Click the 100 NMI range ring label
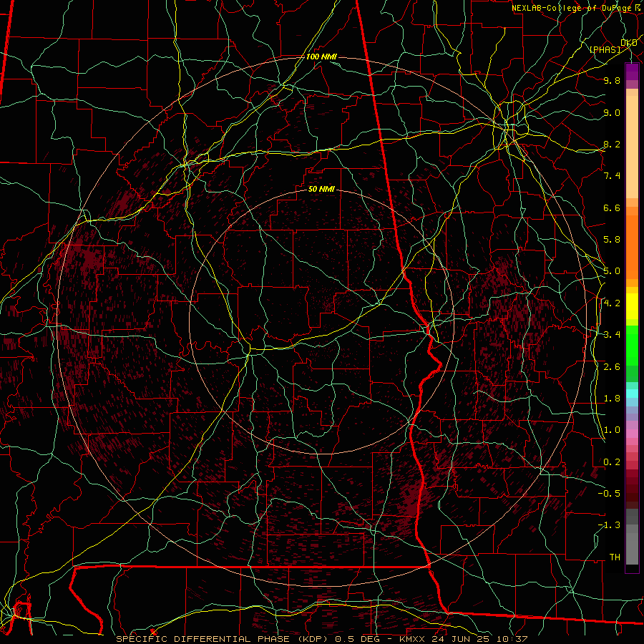The height and width of the screenshot is (644, 644). pyautogui.click(x=321, y=57)
